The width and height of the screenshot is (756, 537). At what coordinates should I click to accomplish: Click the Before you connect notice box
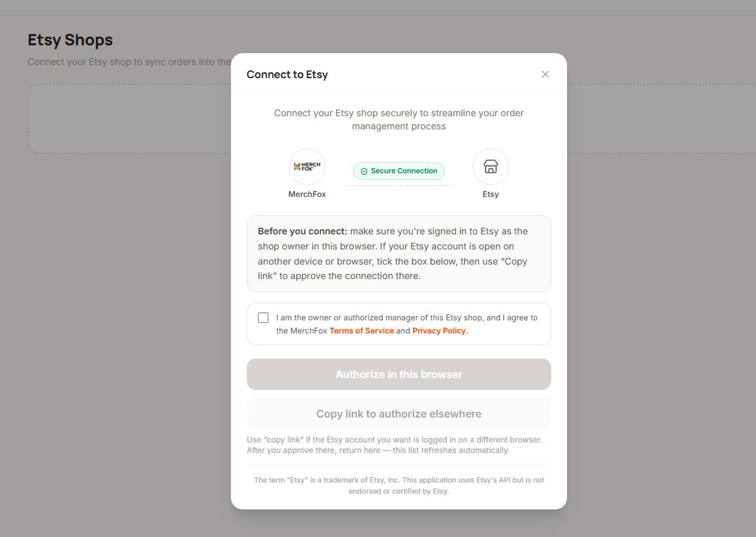[399, 254]
